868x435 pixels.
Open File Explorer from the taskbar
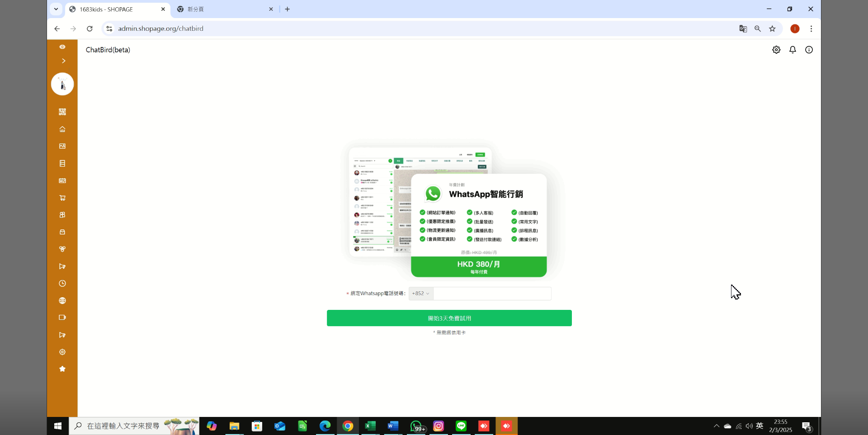pos(234,426)
